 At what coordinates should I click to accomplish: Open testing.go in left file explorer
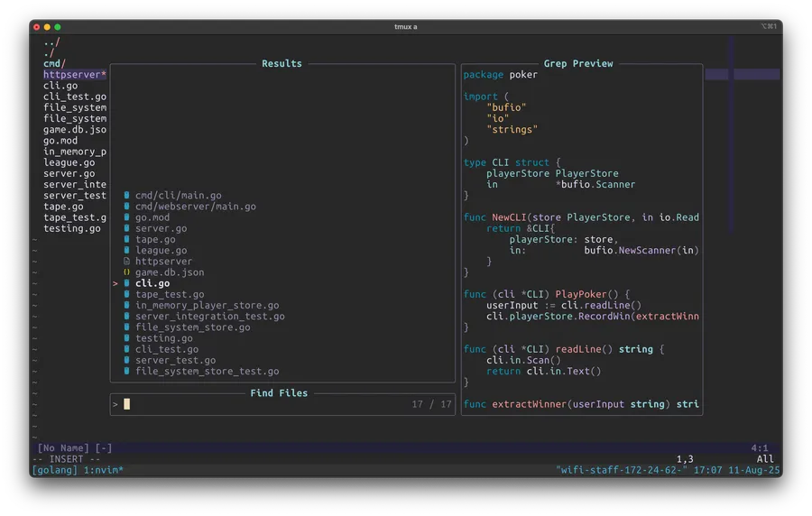click(72, 228)
